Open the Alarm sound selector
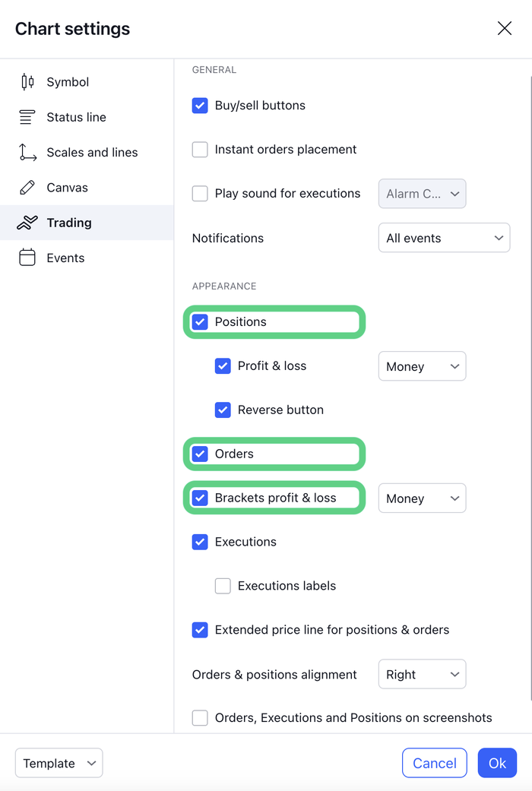 422,194
